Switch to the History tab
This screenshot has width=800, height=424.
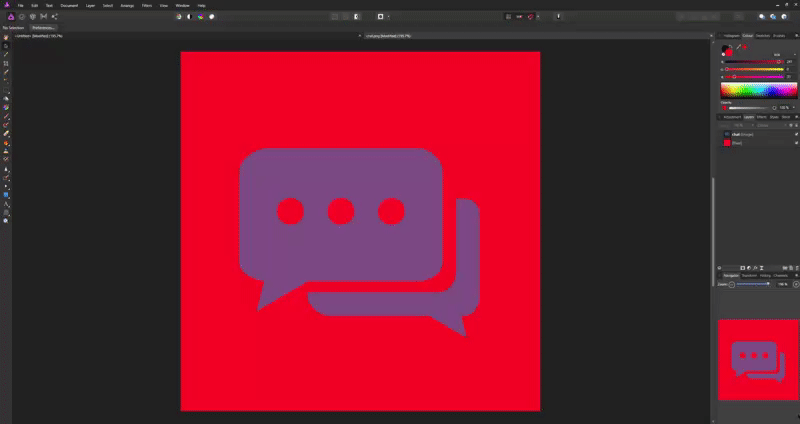(765, 276)
